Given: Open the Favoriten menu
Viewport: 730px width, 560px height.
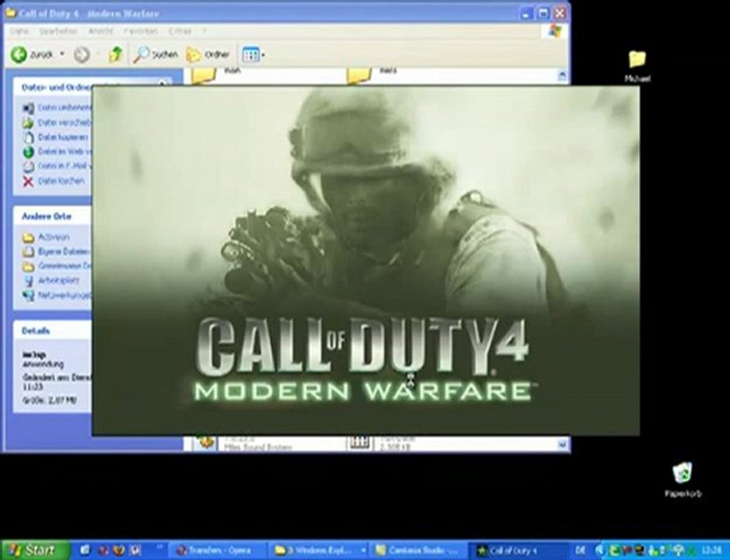Looking at the screenshot, I should [x=141, y=31].
